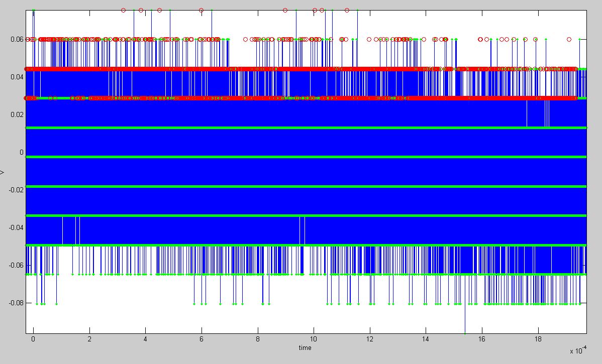Click the x-axis tick label 2
The height and width of the screenshot is (364, 602).
click(x=89, y=339)
